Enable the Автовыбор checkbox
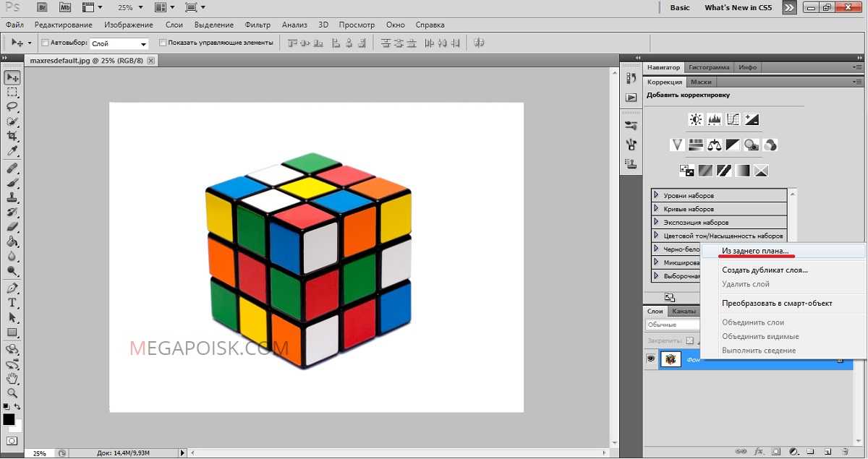 (46, 43)
